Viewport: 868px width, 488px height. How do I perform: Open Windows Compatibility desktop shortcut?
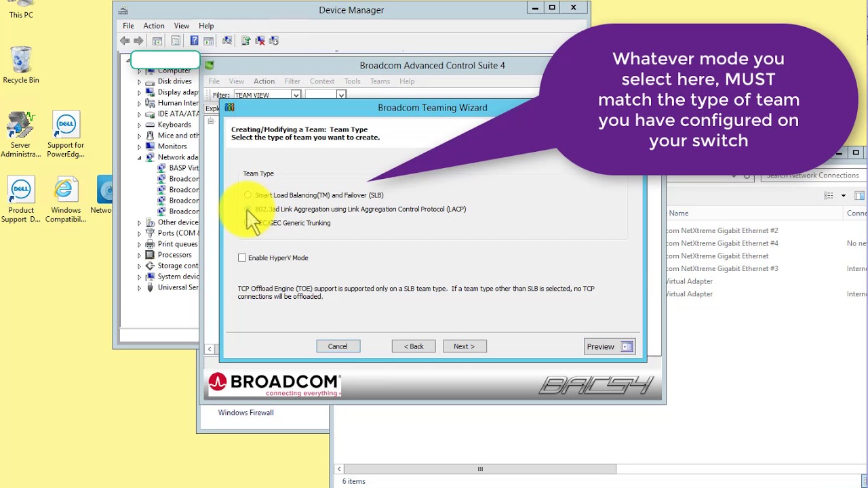(x=66, y=200)
